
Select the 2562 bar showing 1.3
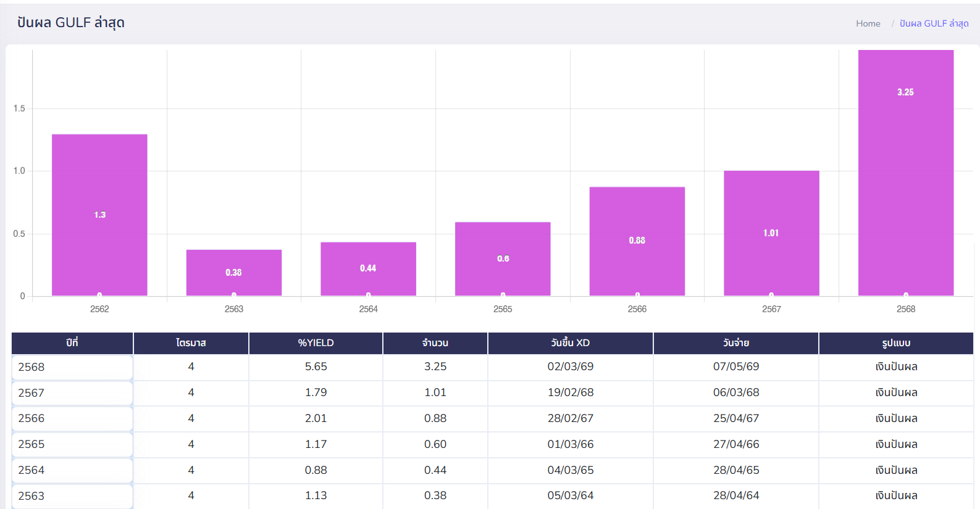pos(99,215)
